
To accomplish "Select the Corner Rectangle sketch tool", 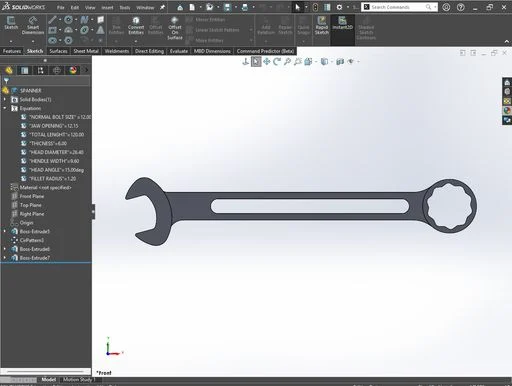I will coord(52,30).
